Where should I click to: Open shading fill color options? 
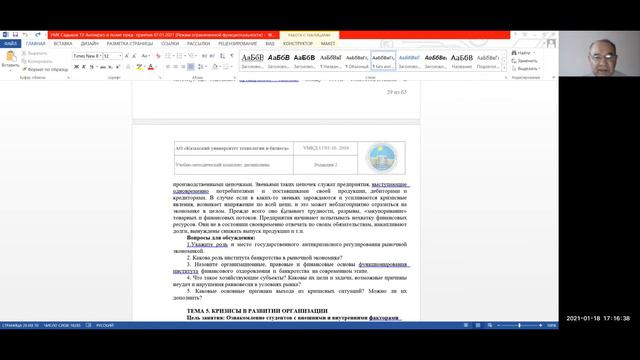coord(216,67)
